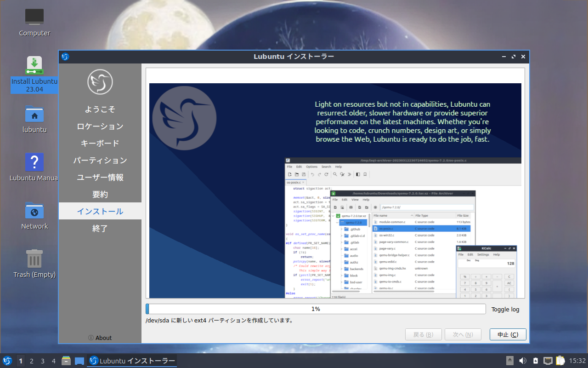Select the 要約 step in sidebar
This screenshot has height=368, width=588.
point(100,195)
